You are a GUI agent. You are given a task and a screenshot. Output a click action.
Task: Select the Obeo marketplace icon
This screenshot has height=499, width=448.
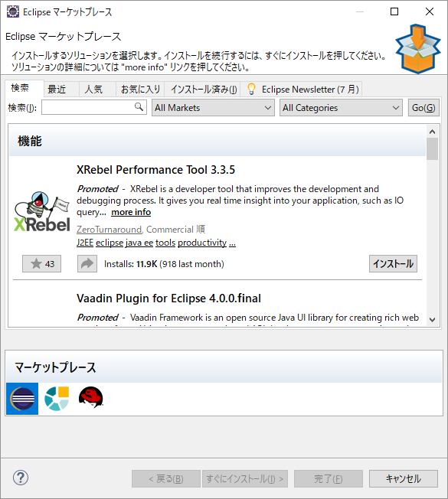point(57,399)
